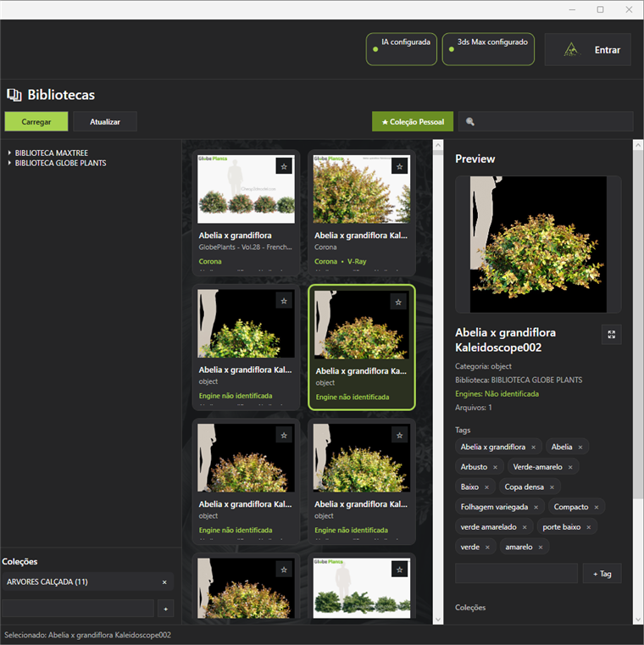The height and width of the screenshot is (645, 644).
Task: Focus the library search field
Action: pyautogui.click(x=546, y=122)
